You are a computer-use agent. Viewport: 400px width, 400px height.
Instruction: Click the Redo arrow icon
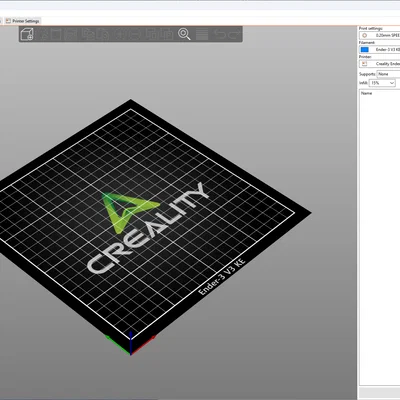[234, 34]
